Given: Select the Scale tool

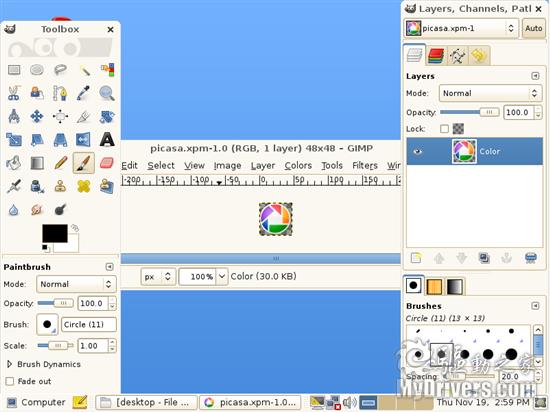Looking at the screenshot, I should click(x=14, y=140).
